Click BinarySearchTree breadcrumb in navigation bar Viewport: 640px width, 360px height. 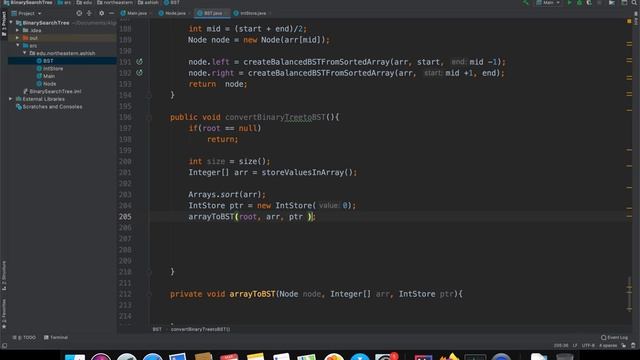[28, 2]
